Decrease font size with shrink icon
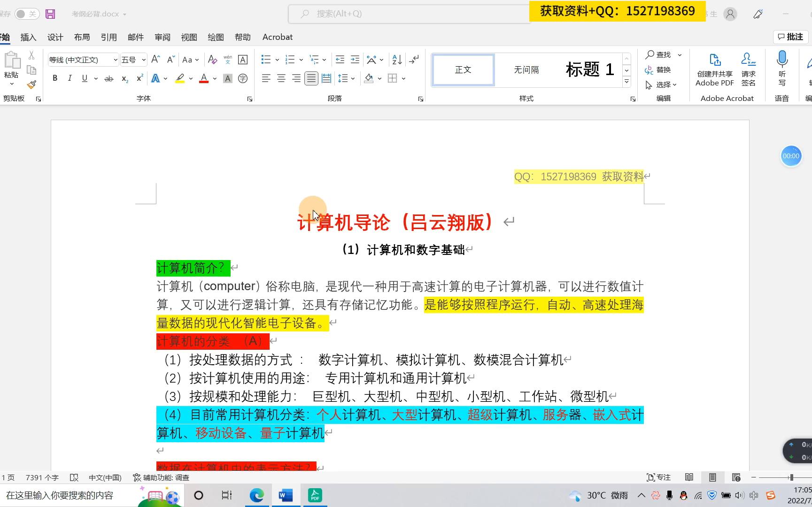The height and width of the screenshot is (507, 812). click(171, 60)
